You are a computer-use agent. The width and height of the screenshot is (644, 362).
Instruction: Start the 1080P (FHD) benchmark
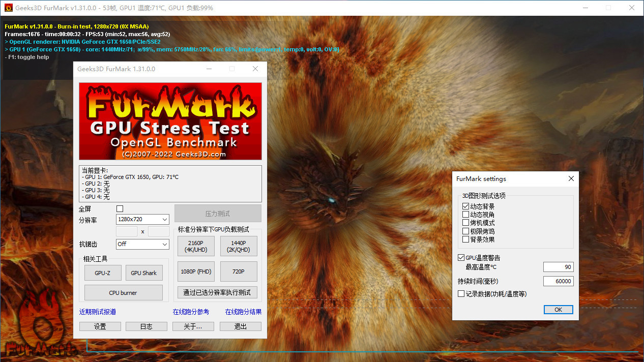click(196, 271)
